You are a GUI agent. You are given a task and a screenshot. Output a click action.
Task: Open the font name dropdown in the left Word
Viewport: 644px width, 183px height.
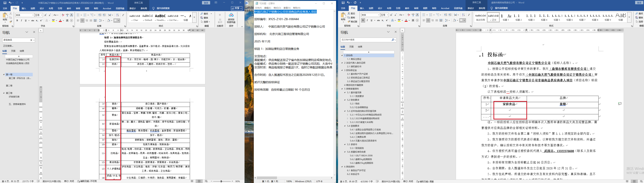coord(33,15)
